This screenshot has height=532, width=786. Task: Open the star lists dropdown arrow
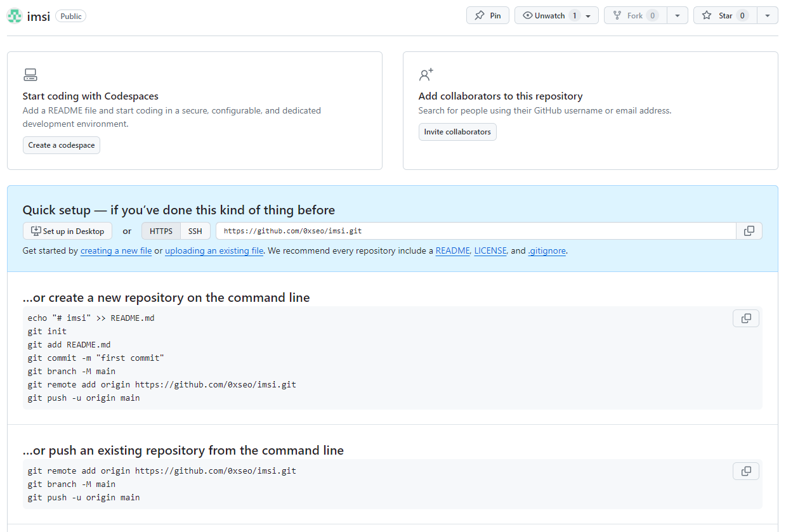tap(768, 16)
